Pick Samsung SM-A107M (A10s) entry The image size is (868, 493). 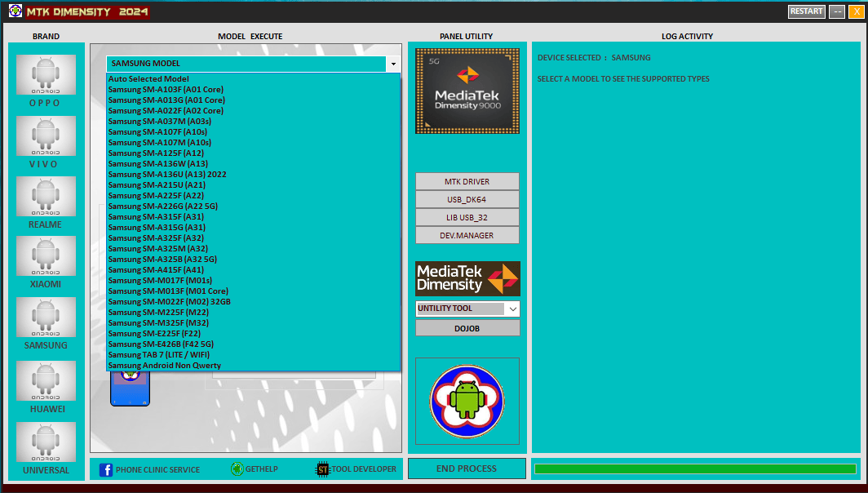253,142
